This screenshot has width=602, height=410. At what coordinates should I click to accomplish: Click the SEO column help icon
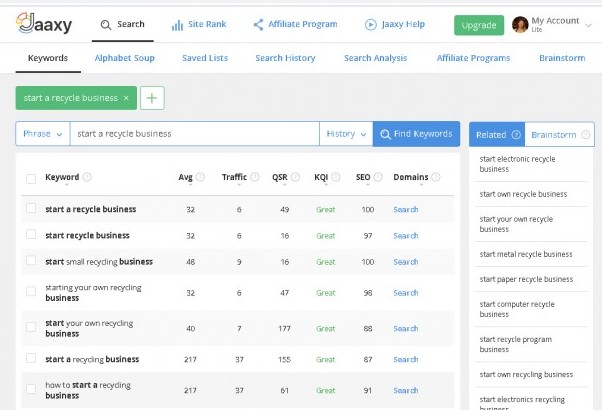(x=378, y=177)
